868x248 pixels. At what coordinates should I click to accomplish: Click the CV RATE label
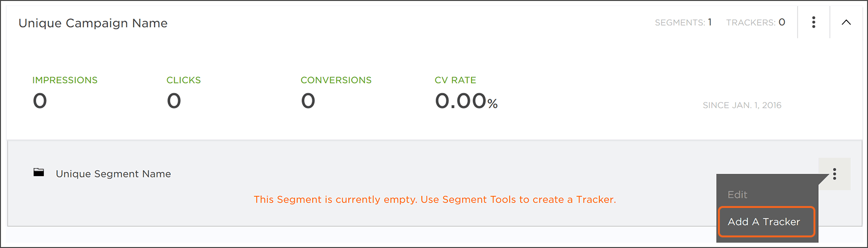tap(455, 80)
